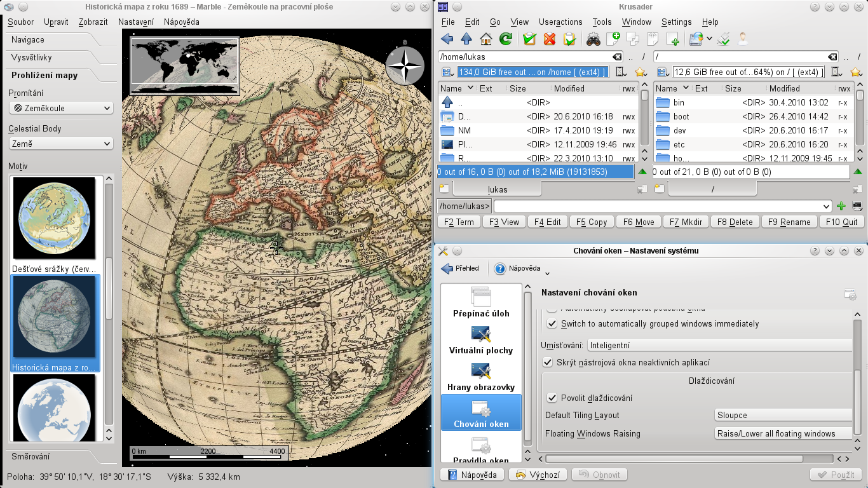Reload the Krusader panel

[x=506, y=39]
